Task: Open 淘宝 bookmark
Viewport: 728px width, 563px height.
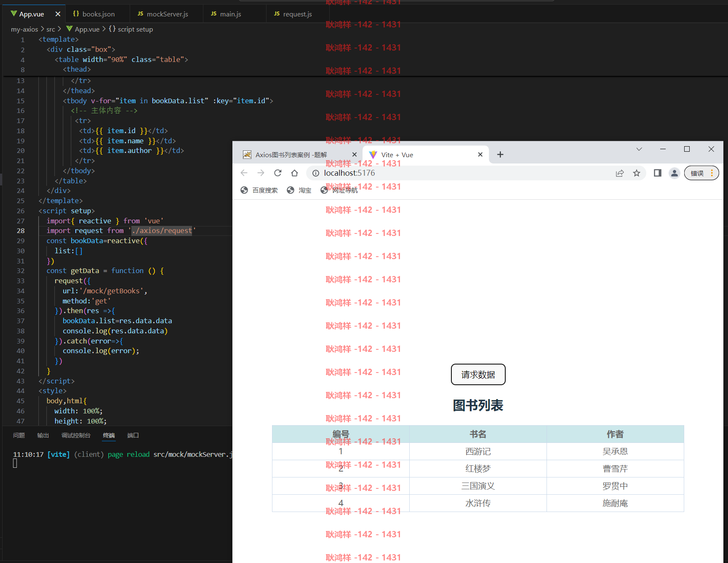Action: pos(299,190)
